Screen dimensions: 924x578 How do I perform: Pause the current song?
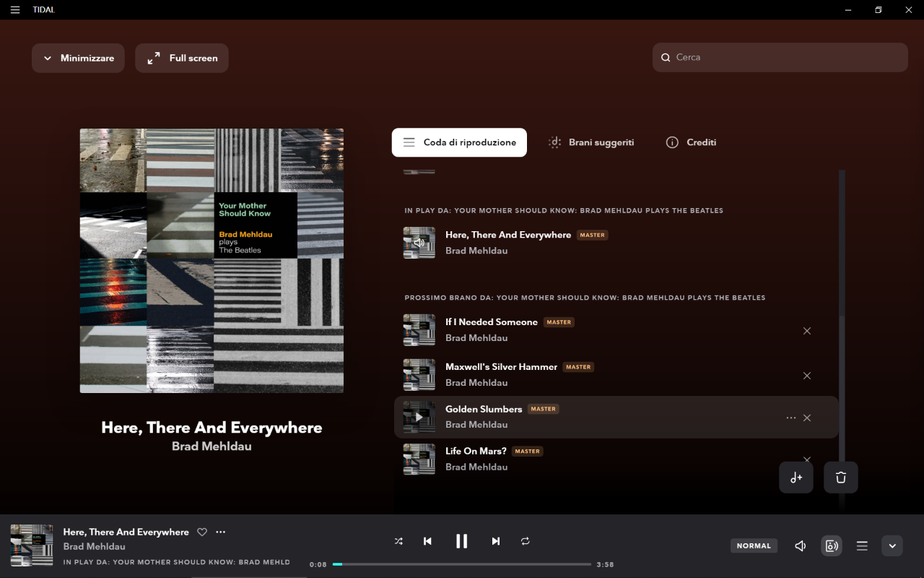coord(461,541)
